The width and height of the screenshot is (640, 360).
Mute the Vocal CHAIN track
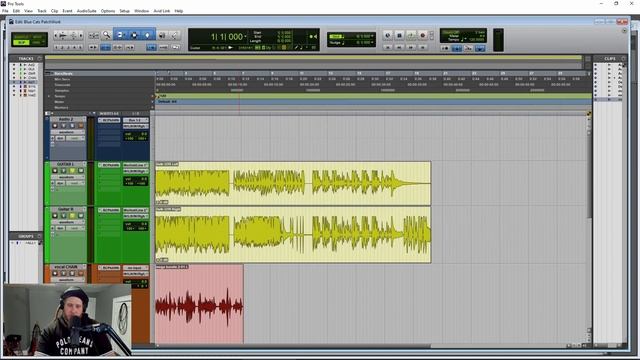click(81, 273)
